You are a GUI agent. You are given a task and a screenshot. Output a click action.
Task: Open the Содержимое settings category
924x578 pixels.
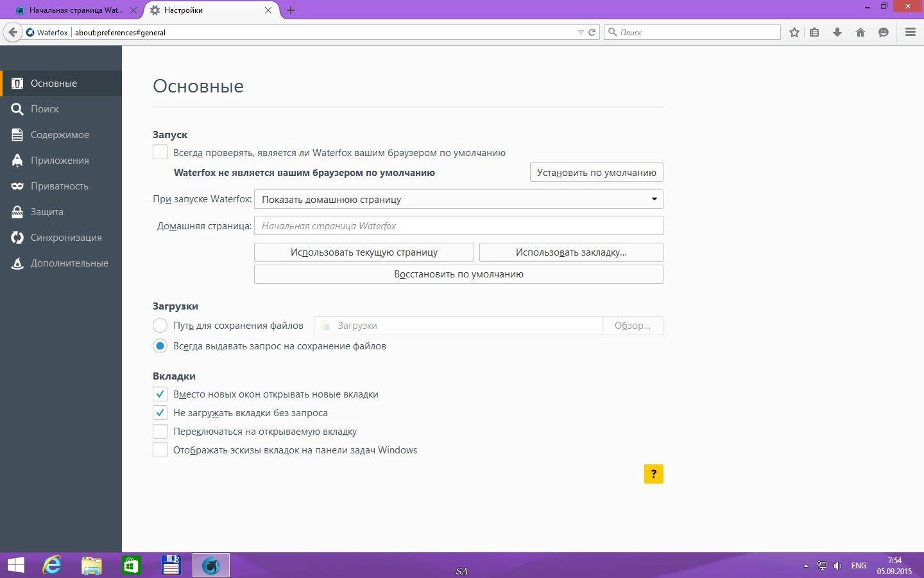coord(61,135)
